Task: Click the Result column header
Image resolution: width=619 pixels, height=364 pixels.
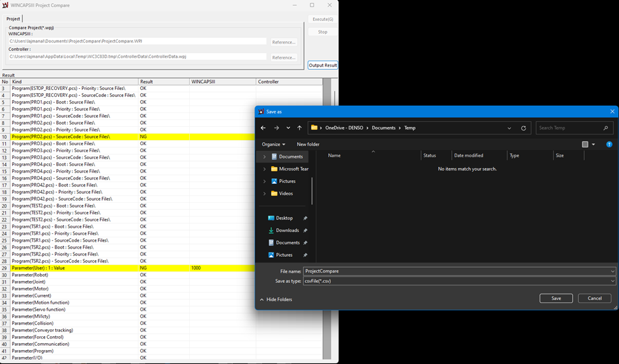Action: [x=164, y=82]
